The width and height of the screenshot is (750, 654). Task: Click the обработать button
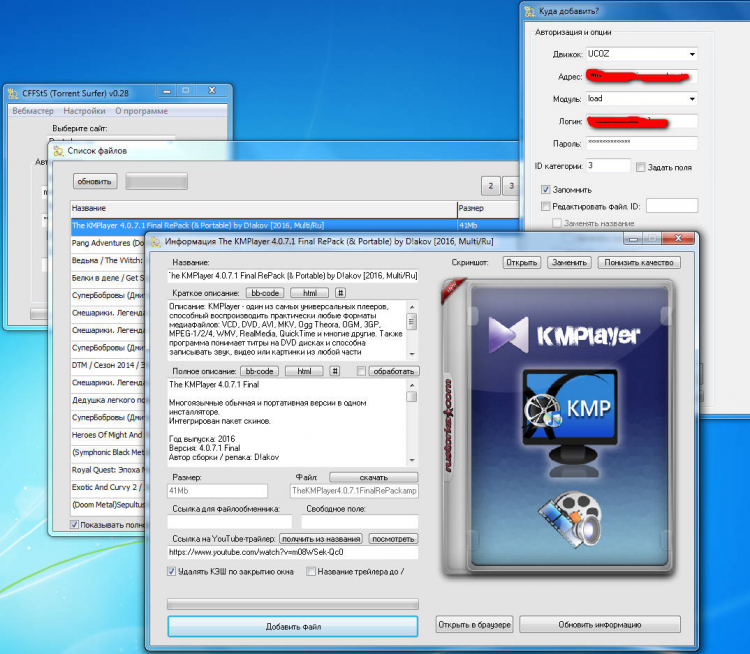click(x=394, y=371)
